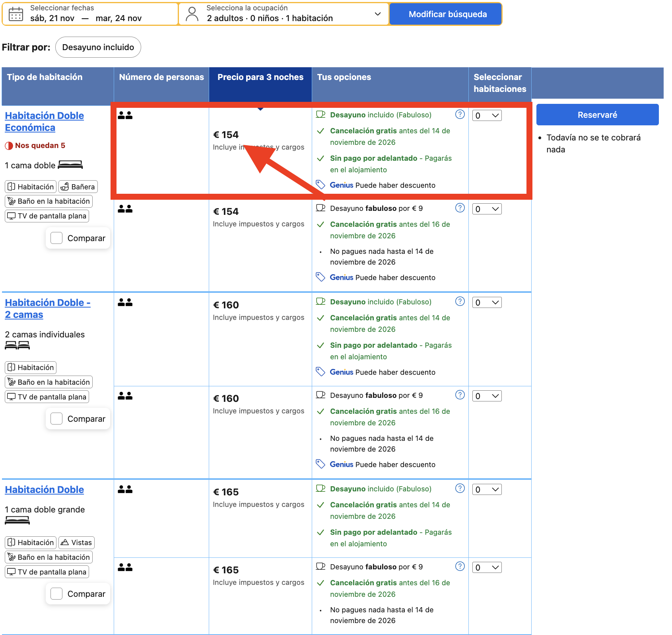
Task: Open help icon for €165 breakfast €9 option
Action: click(x=460, y=567)
